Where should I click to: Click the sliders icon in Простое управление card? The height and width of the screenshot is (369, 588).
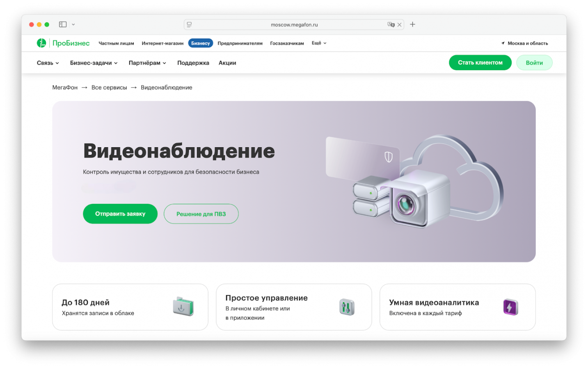click(347, 307)
